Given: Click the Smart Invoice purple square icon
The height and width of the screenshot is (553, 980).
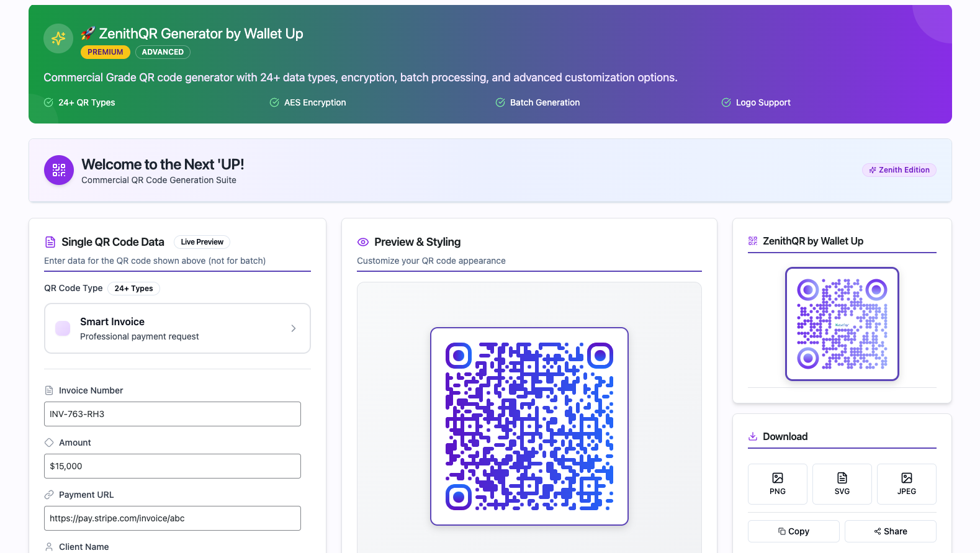Looking at the screenshot, I should coord(63,328).
